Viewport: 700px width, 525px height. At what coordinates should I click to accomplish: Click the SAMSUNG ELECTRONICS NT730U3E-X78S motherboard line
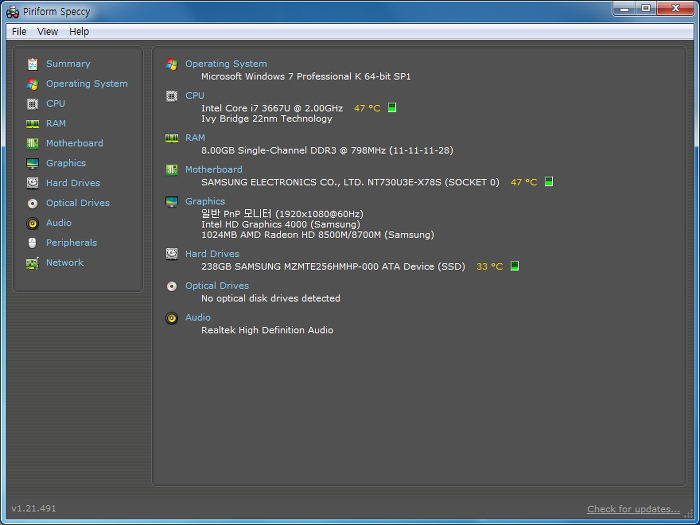(350, 182)
